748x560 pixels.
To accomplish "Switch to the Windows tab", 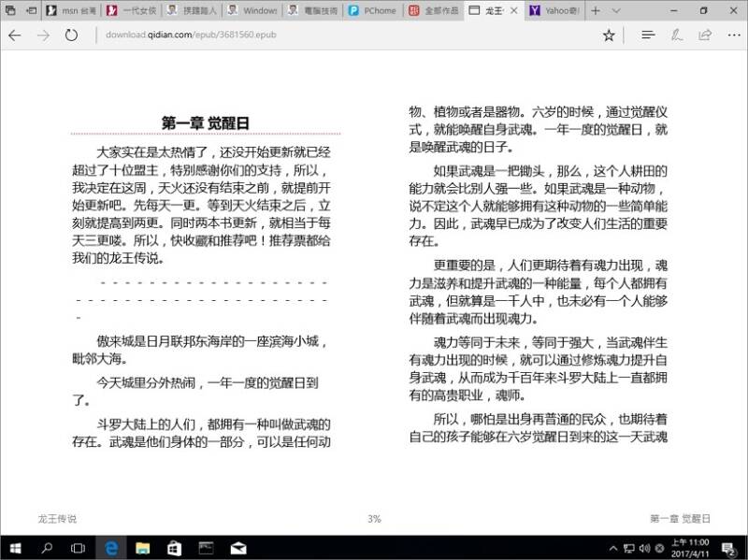I will (x=252, y=10).
